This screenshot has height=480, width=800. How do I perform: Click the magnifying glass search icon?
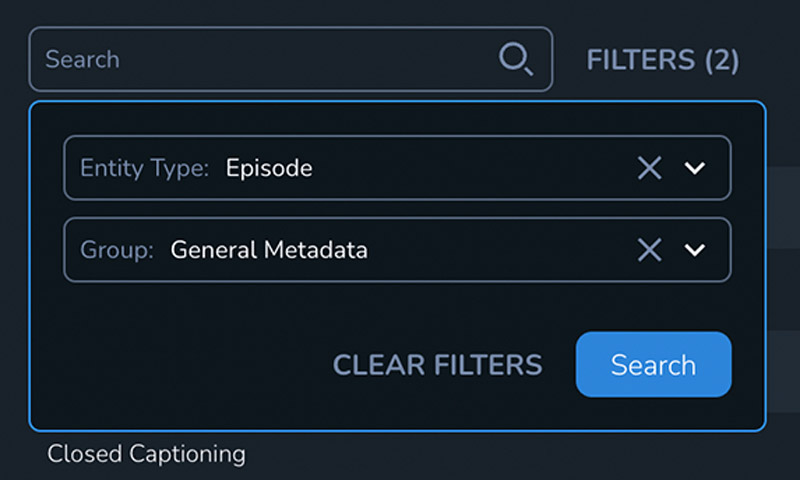click(x=515, y=60)
